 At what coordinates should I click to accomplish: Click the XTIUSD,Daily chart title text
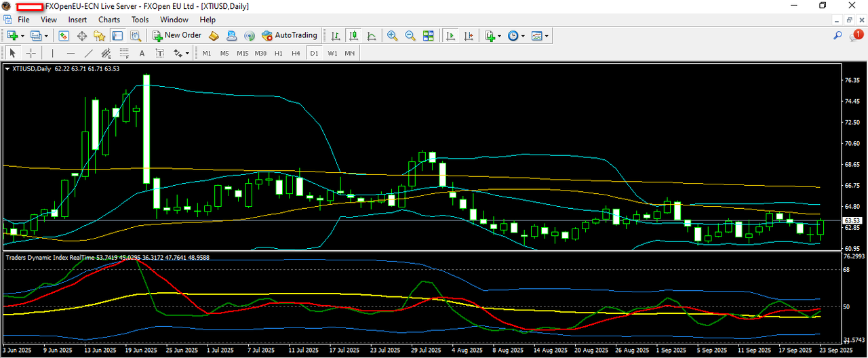tap(32, 68)
